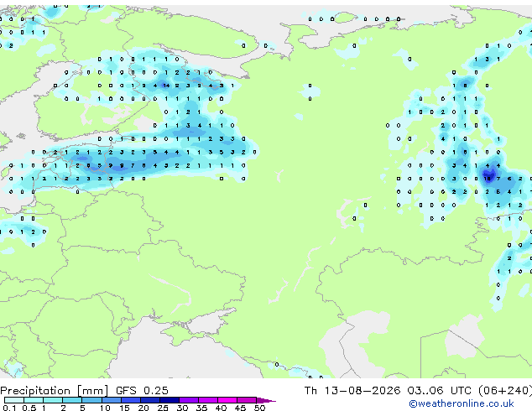Viewport: 532px width, 411px height.
Task: Click the '0.1' legend scale number
Action: (x=9, y=408)
